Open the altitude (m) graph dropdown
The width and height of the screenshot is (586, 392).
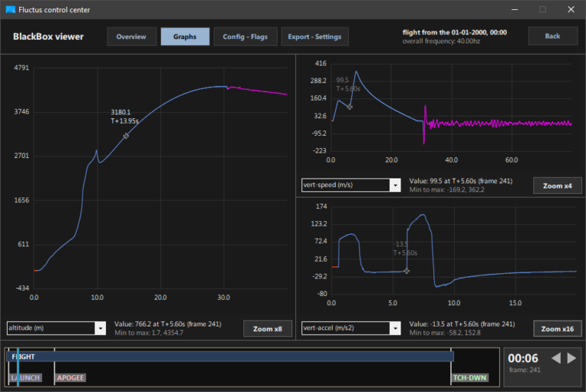100,328
